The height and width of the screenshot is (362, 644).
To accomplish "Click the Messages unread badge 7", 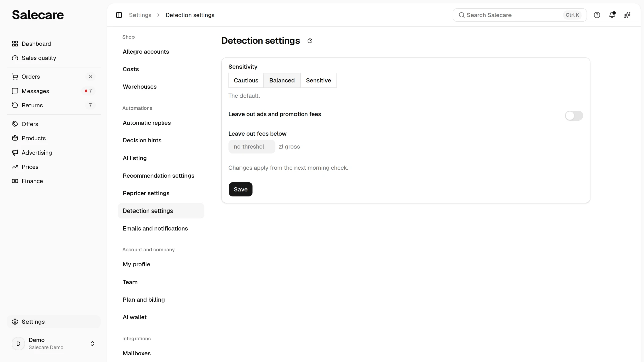I will (88, 91).
